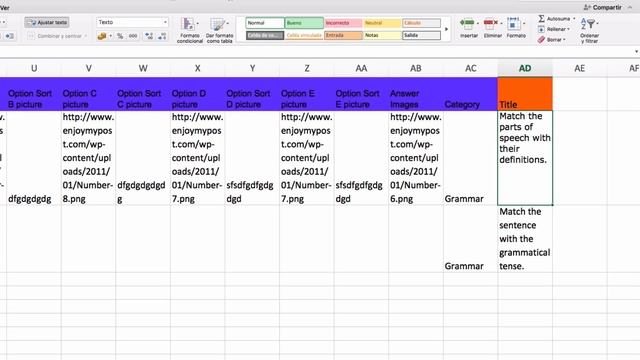Select column header X
The image size is (640, 360).
pos(198,69)
